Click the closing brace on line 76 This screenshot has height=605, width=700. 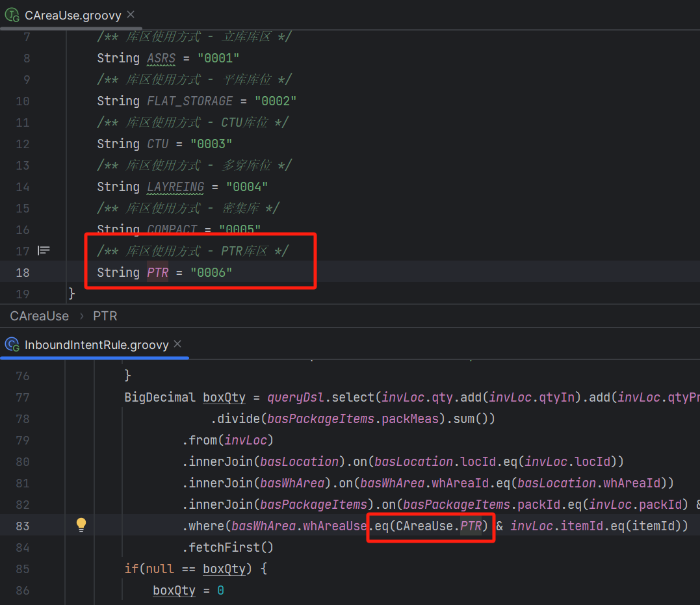[x=127, y=375]
